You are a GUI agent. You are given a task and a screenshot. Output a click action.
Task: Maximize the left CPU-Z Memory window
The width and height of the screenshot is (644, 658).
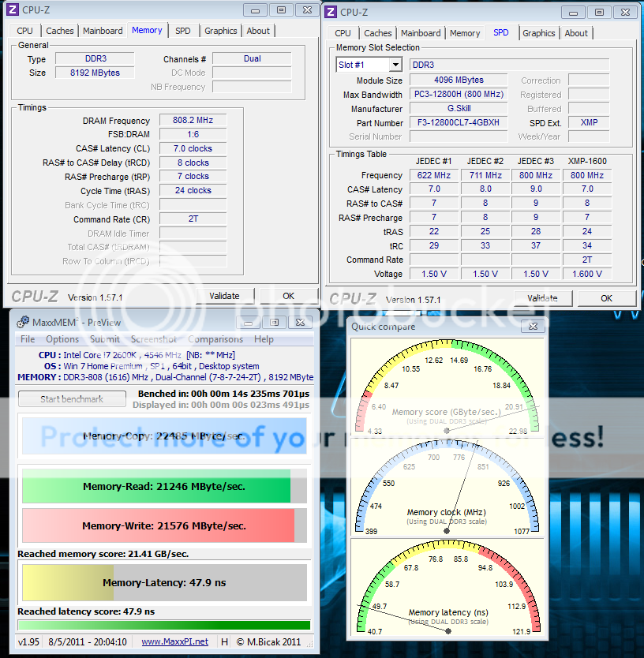[281, 10]
